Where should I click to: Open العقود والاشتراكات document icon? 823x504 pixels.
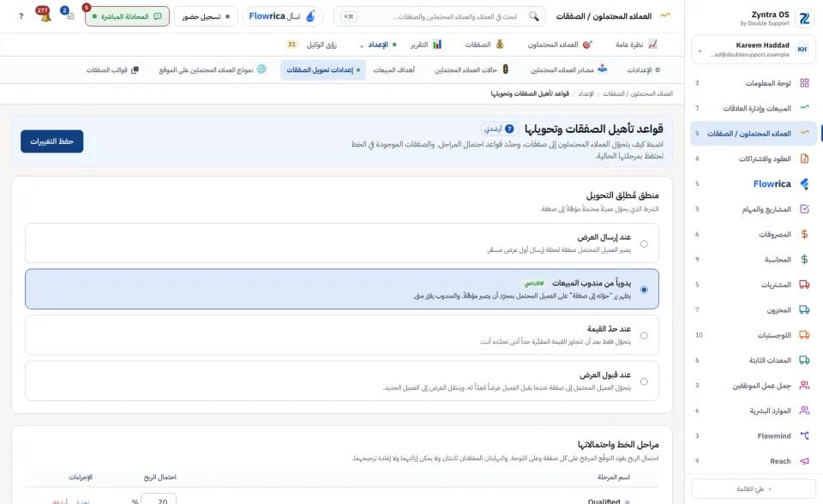(804, 159)
